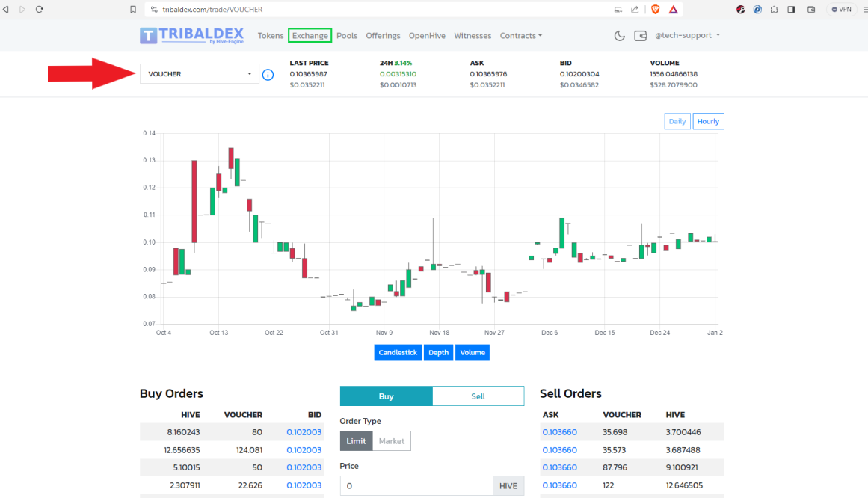
Task: Click the last price value 0.10365987
Action: click(x=308, y=74)
